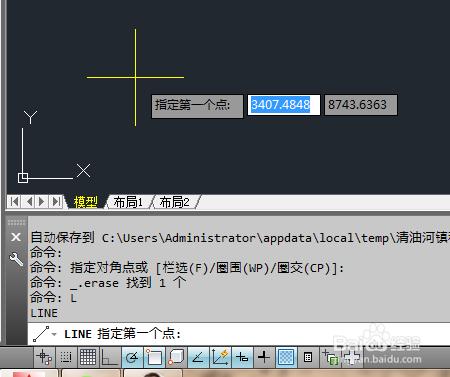Jump to last layout tab arrow
The image size is (450, 377).
tap(56, 202)
